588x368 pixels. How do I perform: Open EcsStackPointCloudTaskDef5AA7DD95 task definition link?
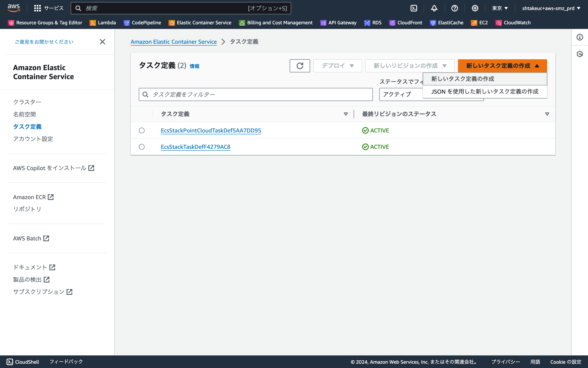[x=211, y=130]
